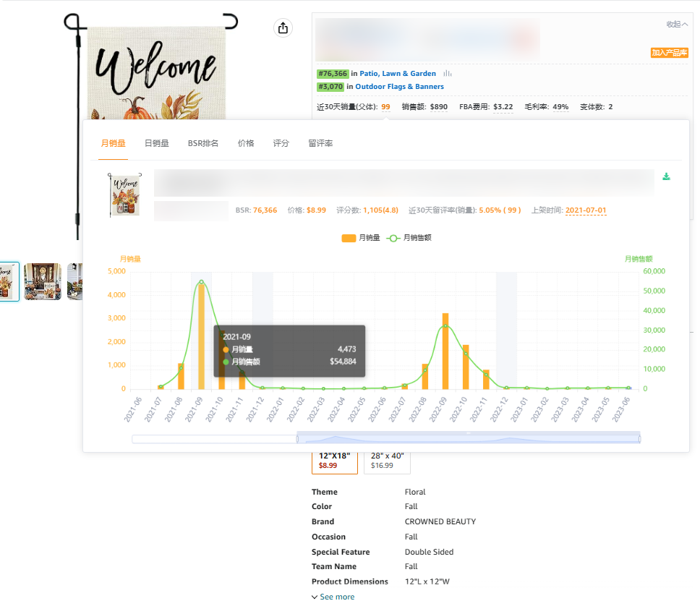Image resolution: width=700 pixels, height=606 pixels.
Task: Click the 上架时间 date 2021-07-01
Action: coord(586,210)
